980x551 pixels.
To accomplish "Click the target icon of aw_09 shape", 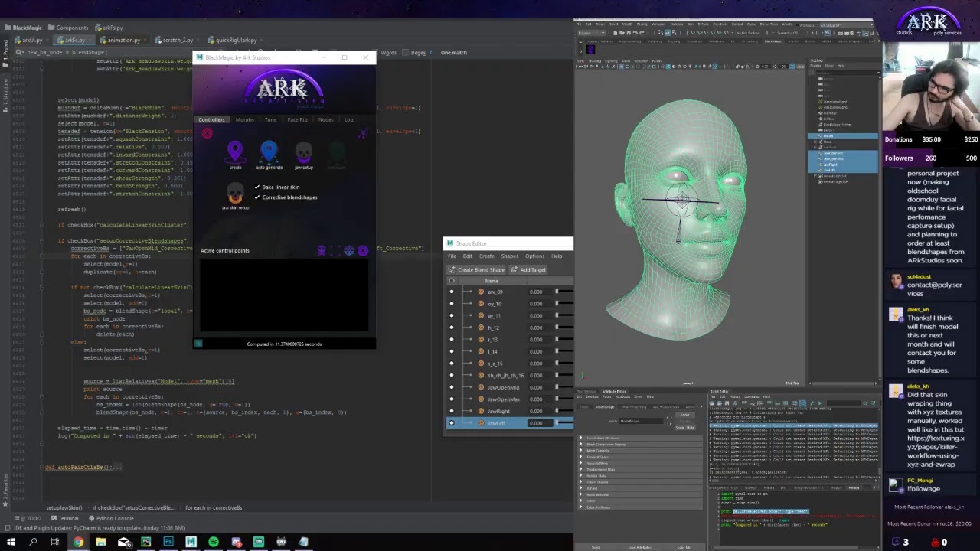I will pyautogui.click(x=481, y=292).
